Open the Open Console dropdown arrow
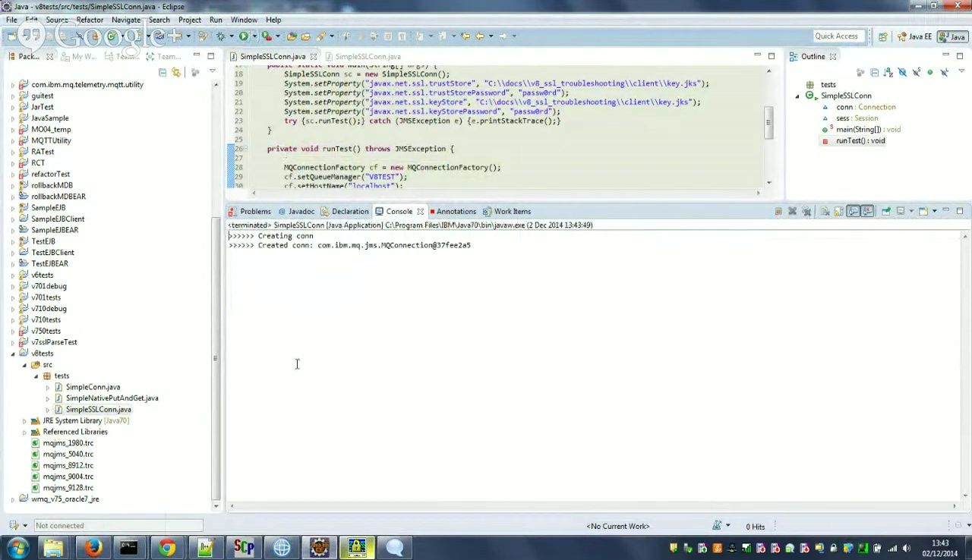 pos(935,211)
